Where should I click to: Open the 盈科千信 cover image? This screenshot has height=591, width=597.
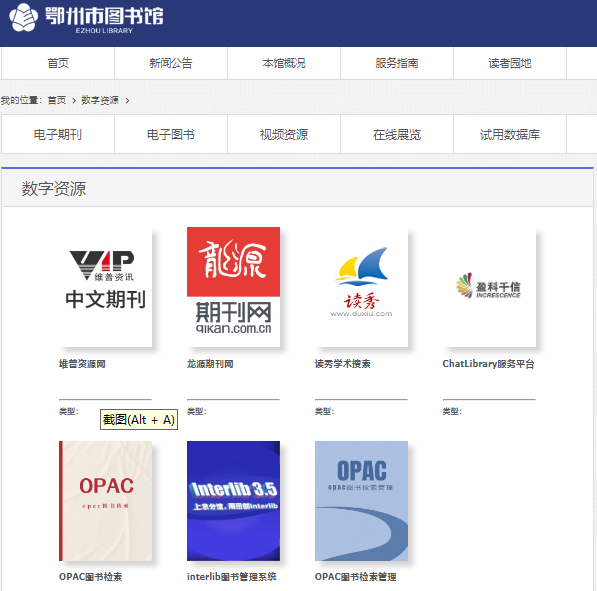point(489,287)
